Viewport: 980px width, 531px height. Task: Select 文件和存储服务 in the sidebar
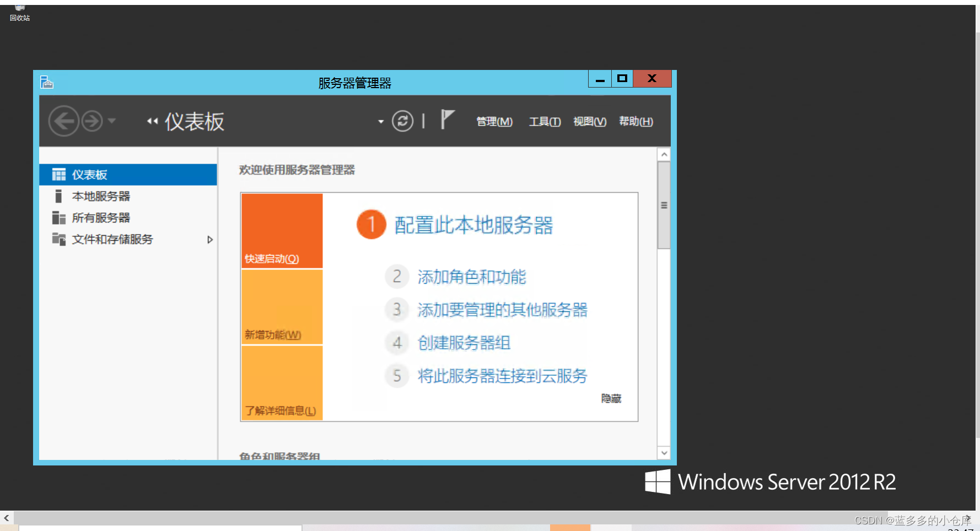point(128,239)
